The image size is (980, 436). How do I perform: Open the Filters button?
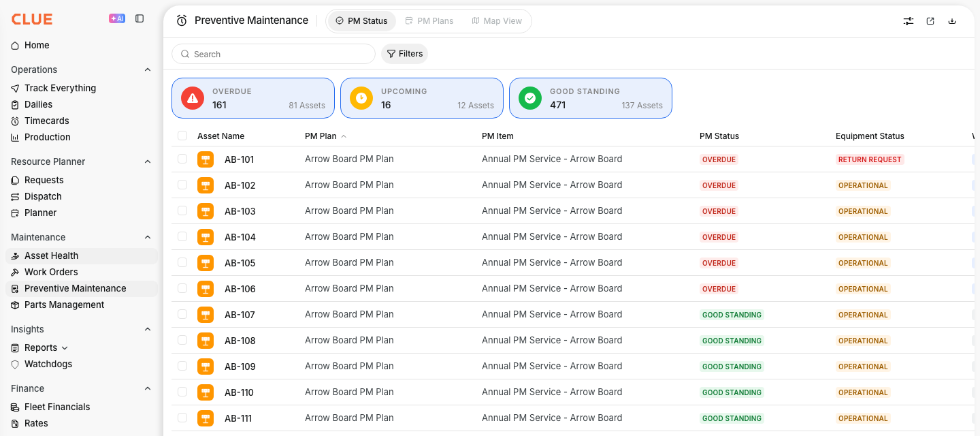click(x=404, y=54)
